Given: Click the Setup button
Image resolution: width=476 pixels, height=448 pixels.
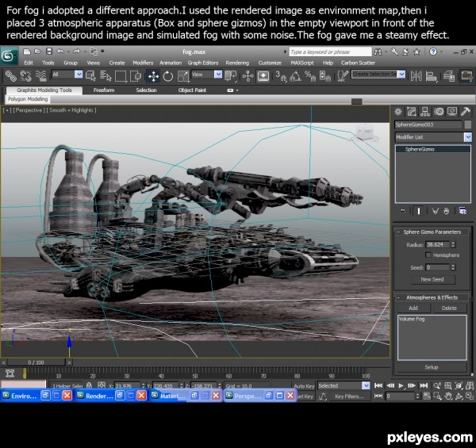Looking at the screenshot, I should tap(432, 367).
